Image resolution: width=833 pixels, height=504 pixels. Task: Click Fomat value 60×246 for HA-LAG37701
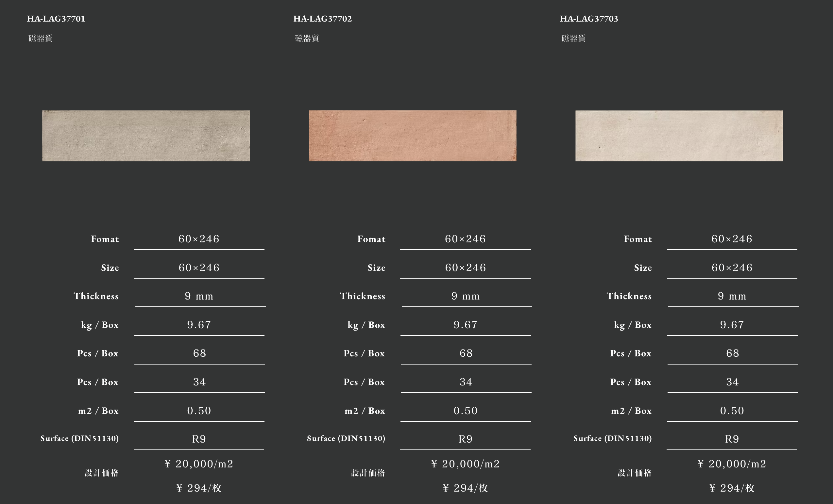click(199, 239)
